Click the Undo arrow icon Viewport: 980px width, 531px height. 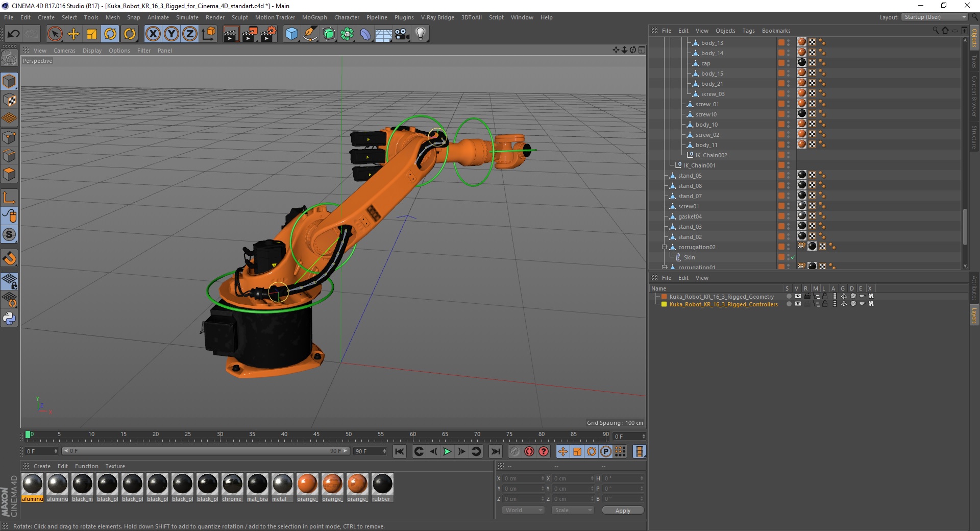14,34
